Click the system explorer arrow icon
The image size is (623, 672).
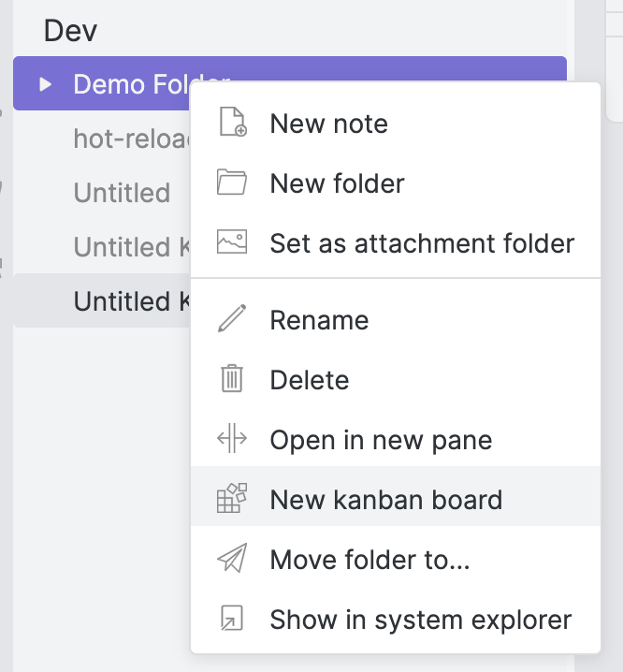point(231,619)
